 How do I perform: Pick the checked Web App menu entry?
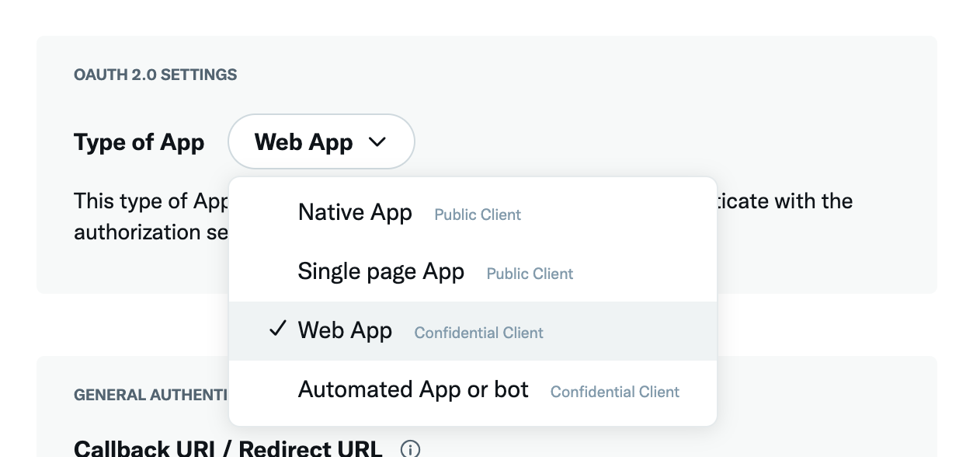pyautogui.click(x=345, y=330)
